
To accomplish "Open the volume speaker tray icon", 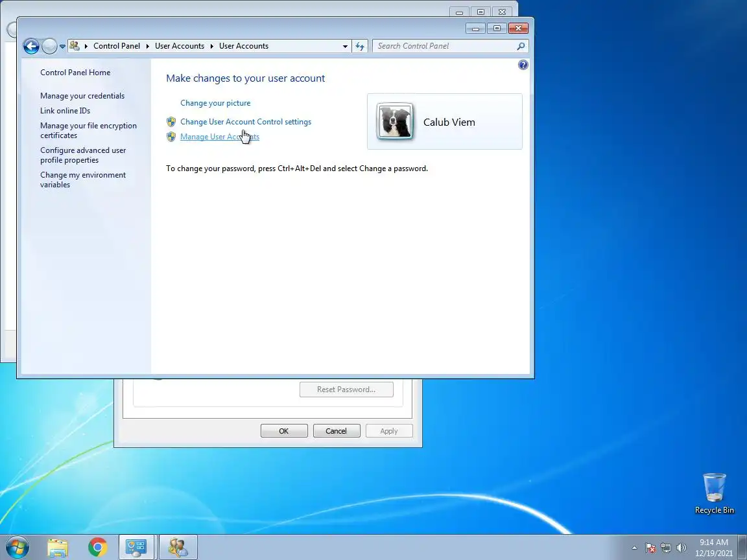I will (x=682, y=548).
